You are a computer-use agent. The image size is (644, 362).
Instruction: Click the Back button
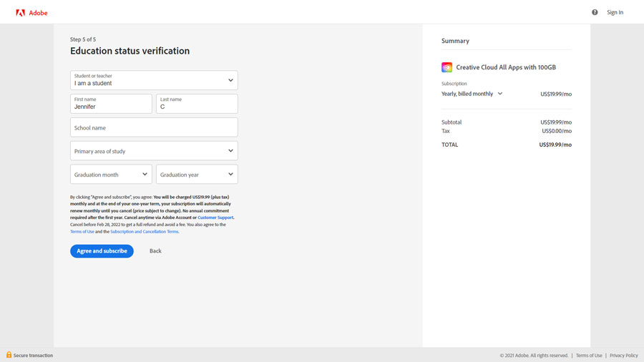point(155,251)
